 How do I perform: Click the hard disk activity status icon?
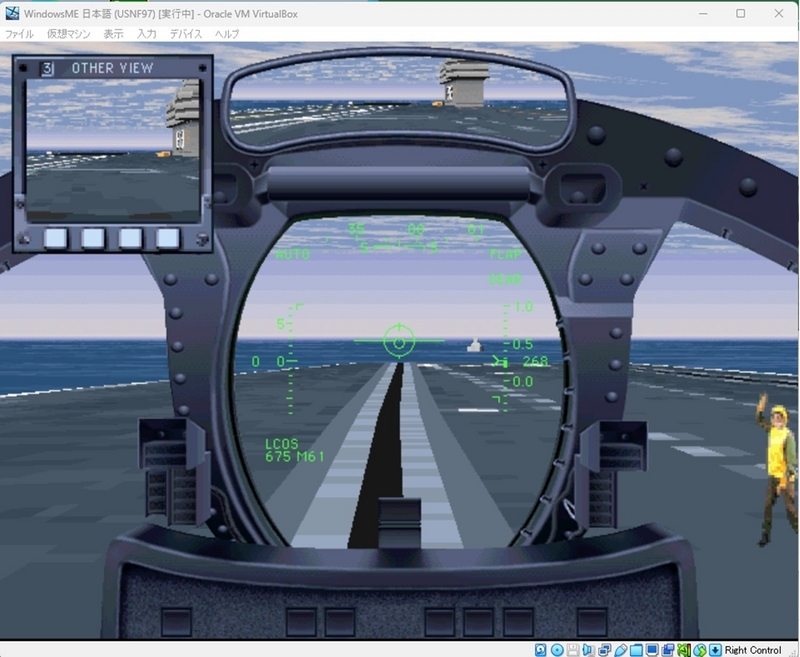(540, 650)
